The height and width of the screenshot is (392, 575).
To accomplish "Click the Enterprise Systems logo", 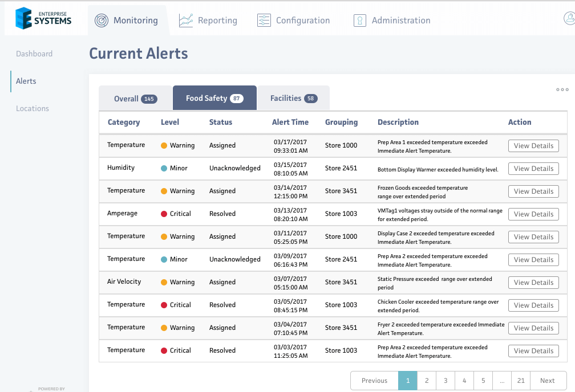I will pyautogui.click(x=43, y=18).
